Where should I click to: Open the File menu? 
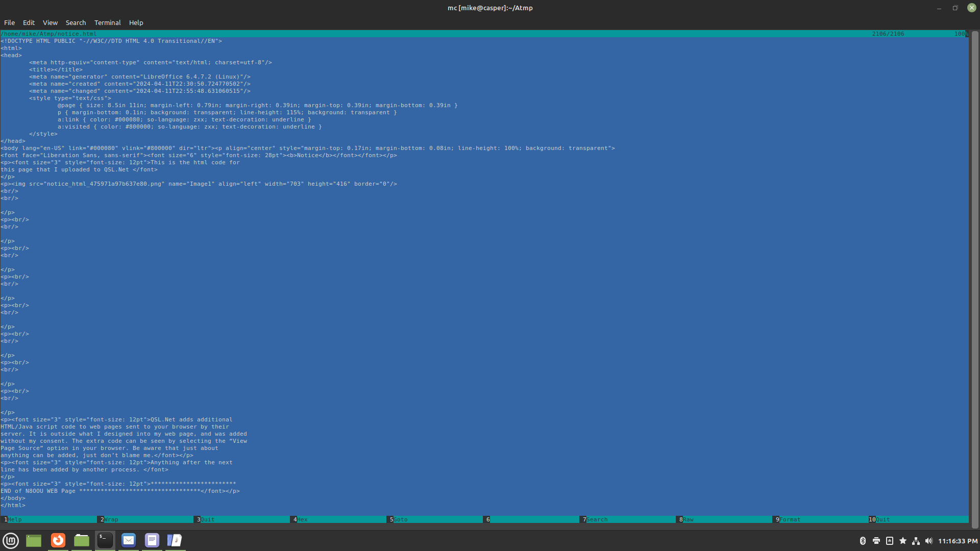pyautogui.click(x=9, y=22)
